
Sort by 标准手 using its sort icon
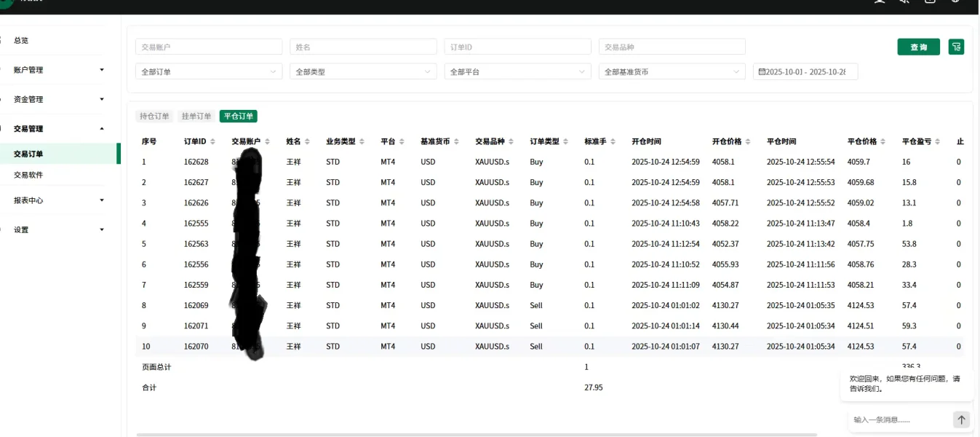coord(613,142)
